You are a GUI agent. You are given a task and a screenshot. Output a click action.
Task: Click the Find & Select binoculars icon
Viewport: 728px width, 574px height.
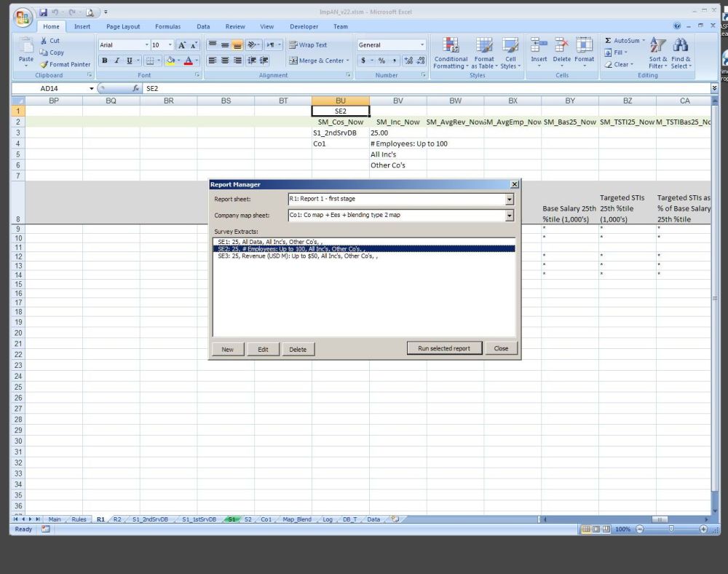pos(681,46)
